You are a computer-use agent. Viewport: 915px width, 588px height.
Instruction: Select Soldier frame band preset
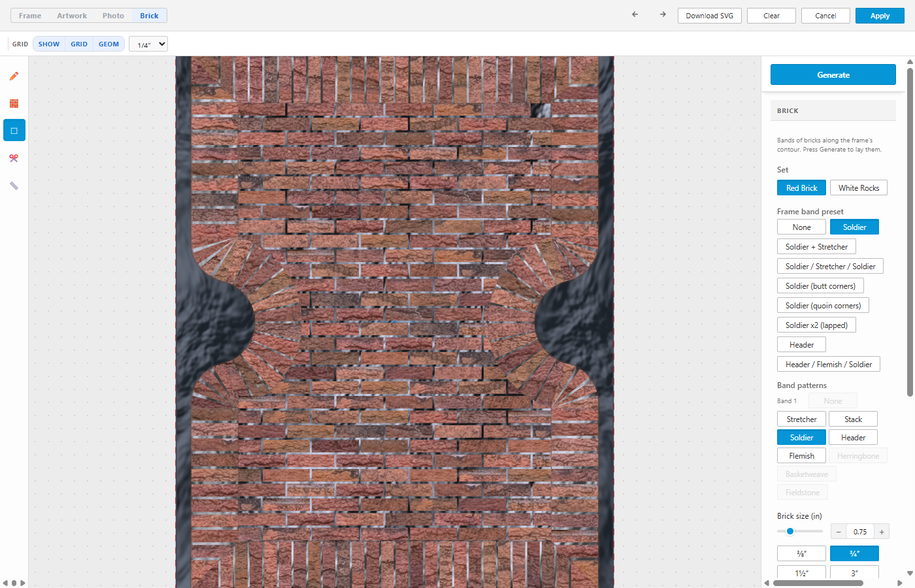click(x=854, y=227)
